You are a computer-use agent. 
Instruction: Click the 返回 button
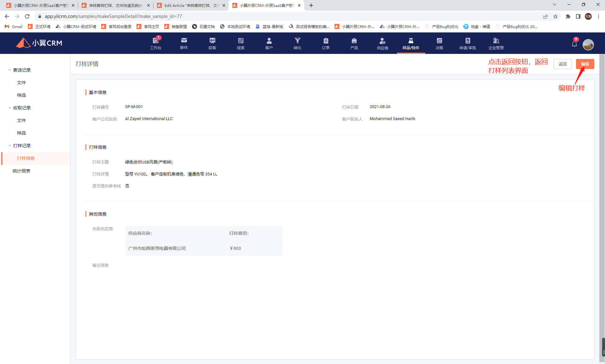coord(562,64)
